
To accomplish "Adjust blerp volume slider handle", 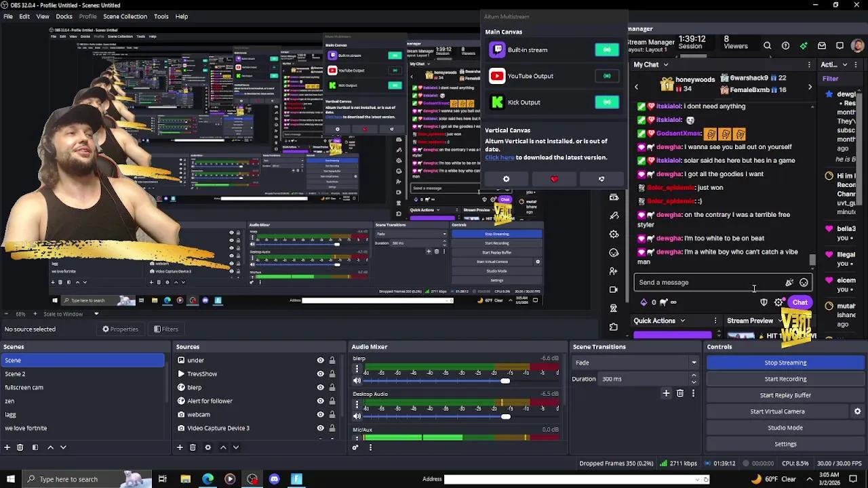I will pyautogui.click(x=505, y=381).
